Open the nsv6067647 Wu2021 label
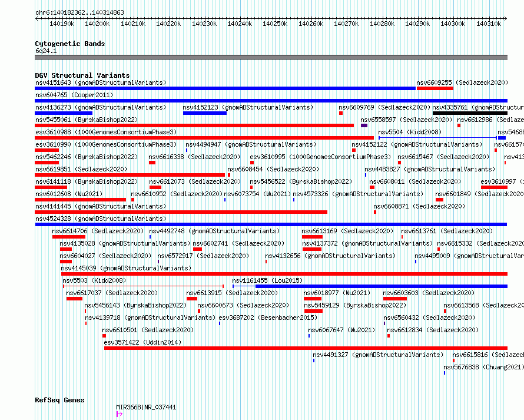The width and height of the screenshot is (524, 420). point(341,330)
